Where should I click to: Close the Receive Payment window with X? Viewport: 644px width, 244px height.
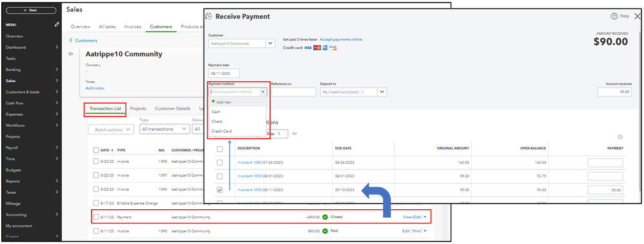click(x=638, y=16)
